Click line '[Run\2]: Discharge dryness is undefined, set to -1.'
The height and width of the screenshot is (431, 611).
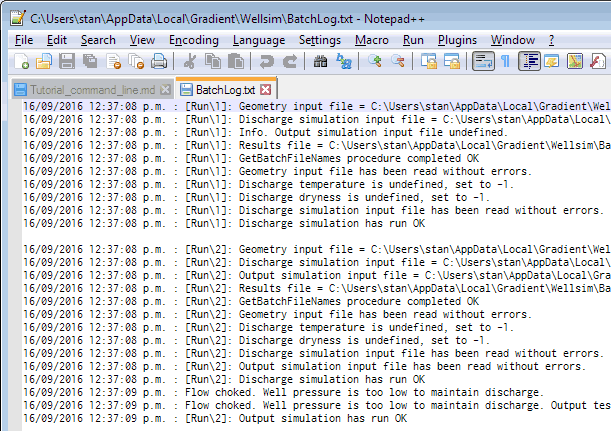click(256, 341)
